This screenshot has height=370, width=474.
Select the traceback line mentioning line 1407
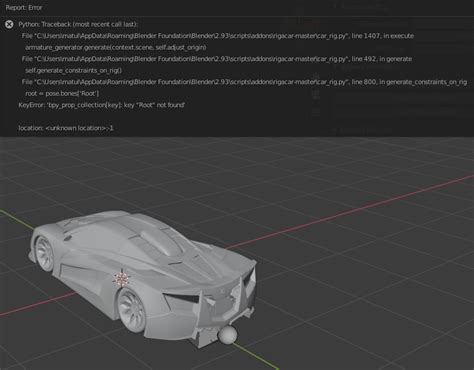coord(218,36)
